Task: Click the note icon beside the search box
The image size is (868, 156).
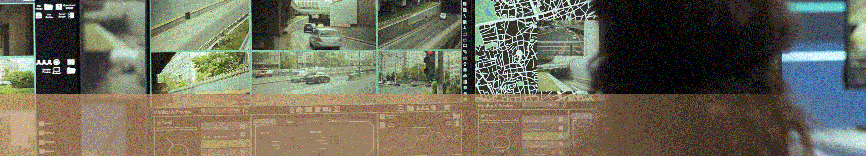Action: (x=246, y=110)
